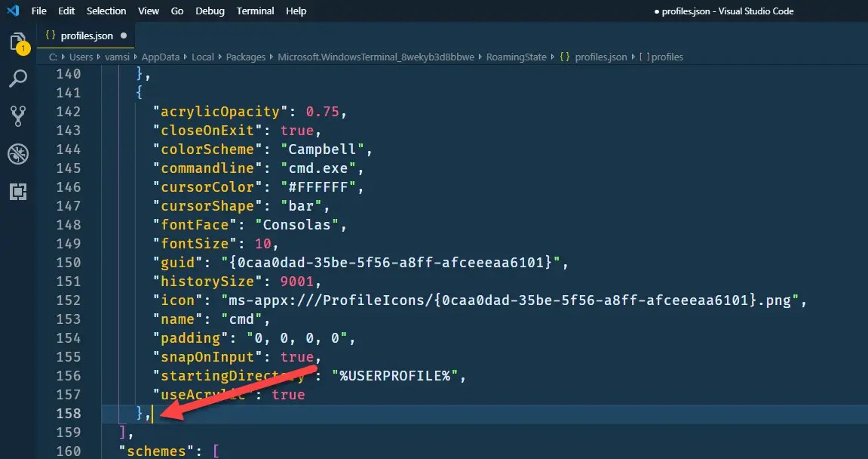Click the "#FFFFFF" cursorColor value
Image resolution: width=868 pixels, height=459 pixels.
pyautogui.click(x=317, y=186)
